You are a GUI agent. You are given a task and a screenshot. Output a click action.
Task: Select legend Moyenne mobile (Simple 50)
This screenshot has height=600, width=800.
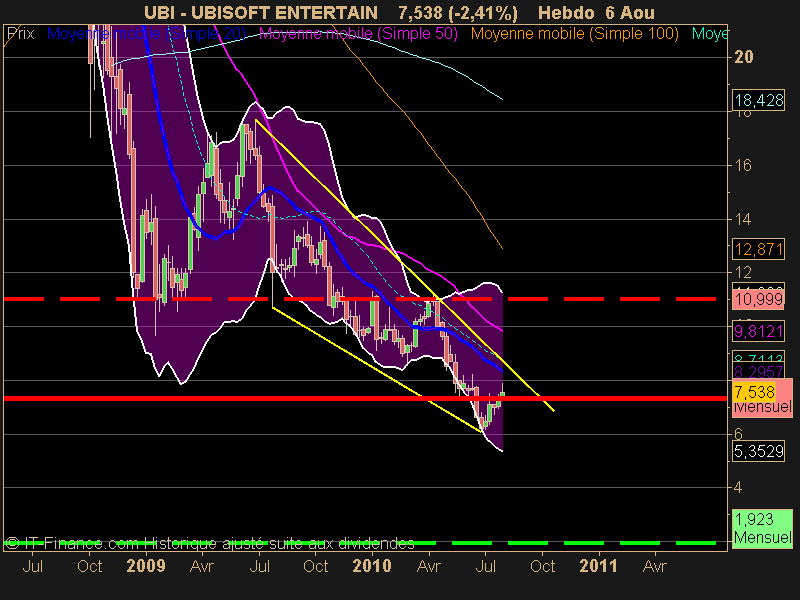[x=358, y=34]
